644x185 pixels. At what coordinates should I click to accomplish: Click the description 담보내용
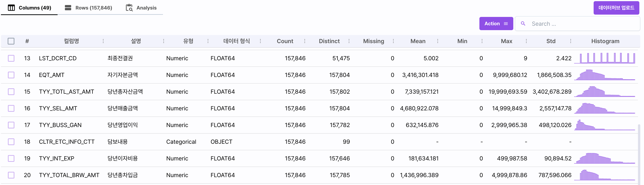[117, 142]
